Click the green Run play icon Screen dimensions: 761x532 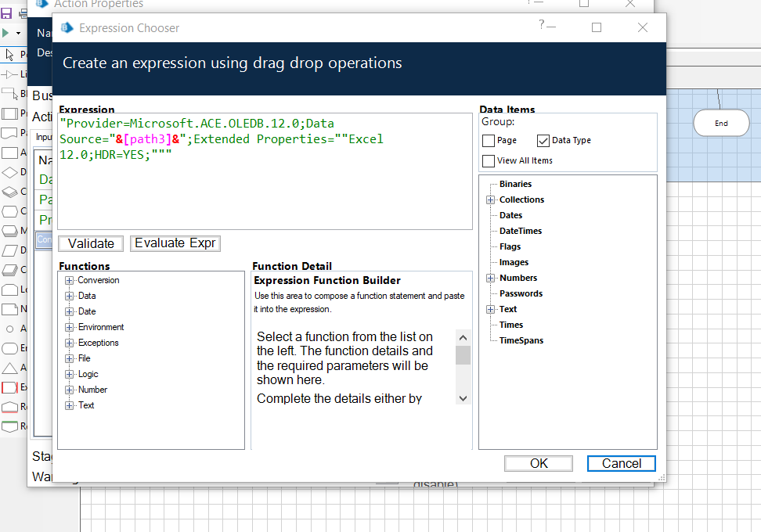point(6,33)
